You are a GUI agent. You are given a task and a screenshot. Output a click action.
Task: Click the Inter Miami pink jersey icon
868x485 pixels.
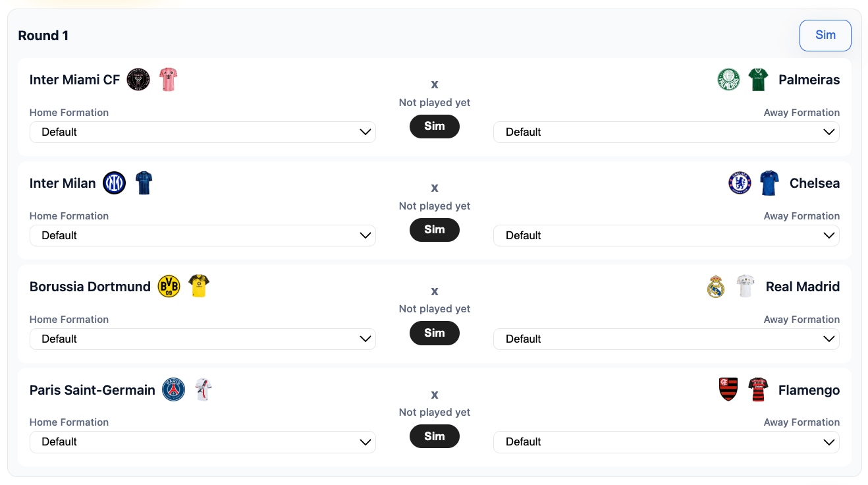click(169, 80)
